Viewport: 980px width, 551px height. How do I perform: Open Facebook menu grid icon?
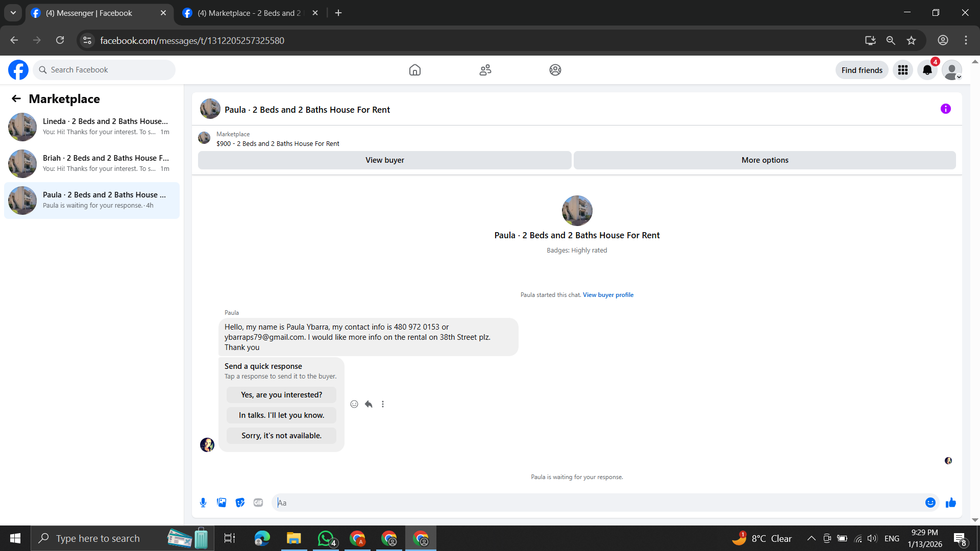902,70
